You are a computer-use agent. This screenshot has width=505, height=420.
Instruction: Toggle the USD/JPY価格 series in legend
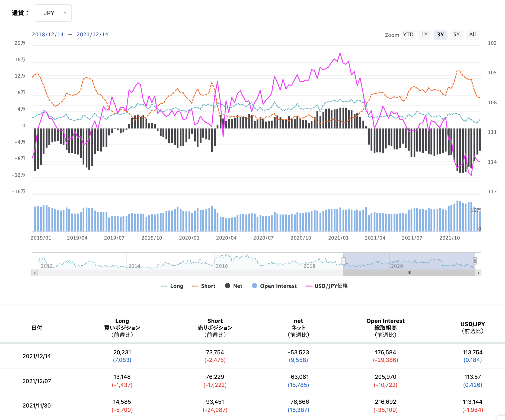327,286
